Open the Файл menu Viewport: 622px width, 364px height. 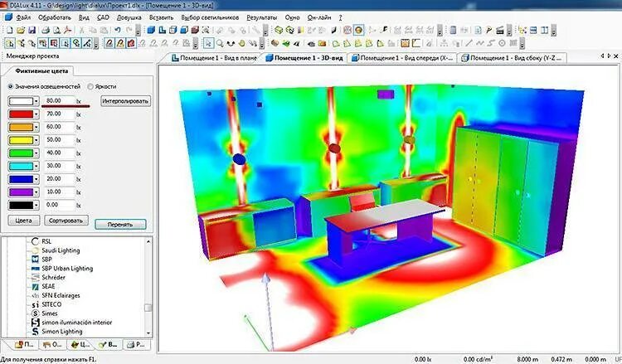23,18
